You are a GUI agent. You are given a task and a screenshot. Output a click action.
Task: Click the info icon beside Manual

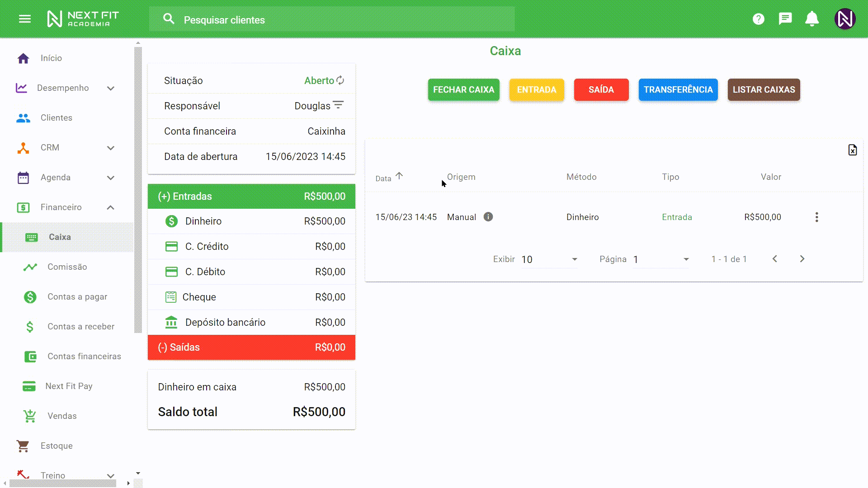[488, 217]
